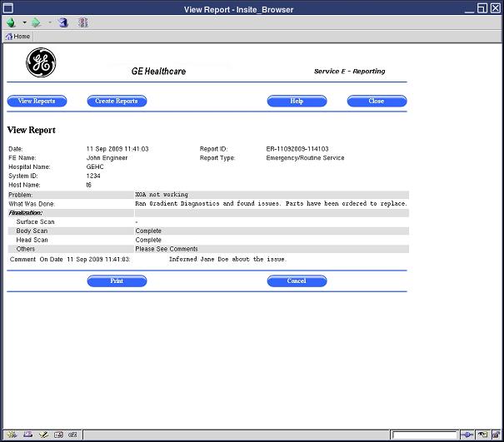504x442 pixels.
Task: Click first status bar icon at bottom-left
Action: 11,435
